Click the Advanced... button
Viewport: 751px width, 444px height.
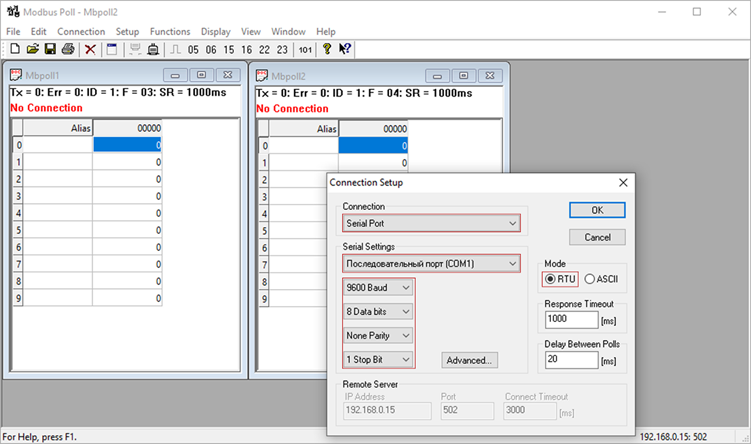tap(469, 360)
